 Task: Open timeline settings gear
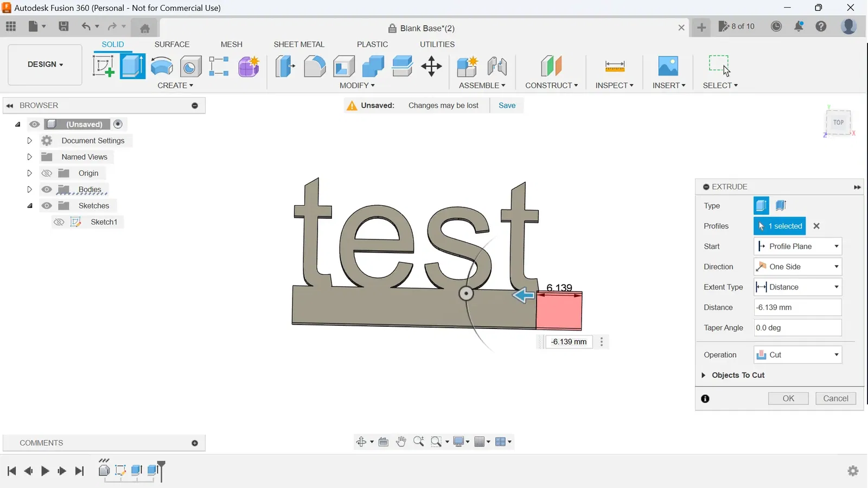tap(853, 471)
